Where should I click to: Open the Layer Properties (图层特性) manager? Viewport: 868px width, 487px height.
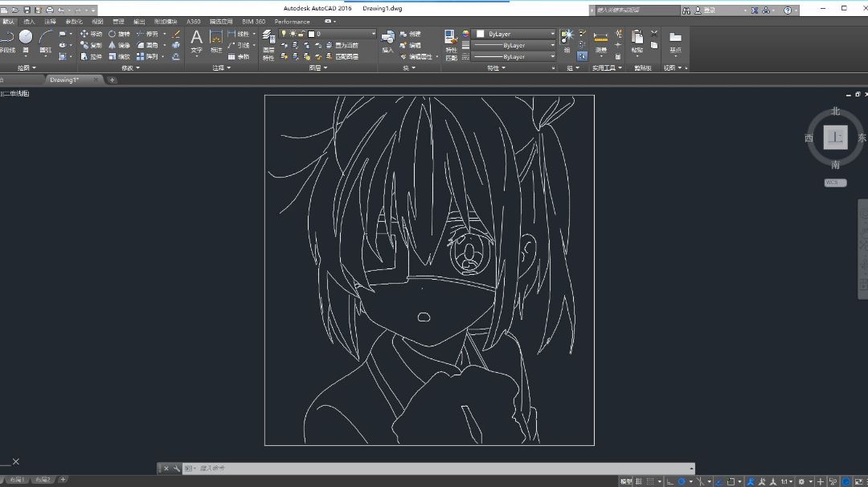click(x=268, y=45)
